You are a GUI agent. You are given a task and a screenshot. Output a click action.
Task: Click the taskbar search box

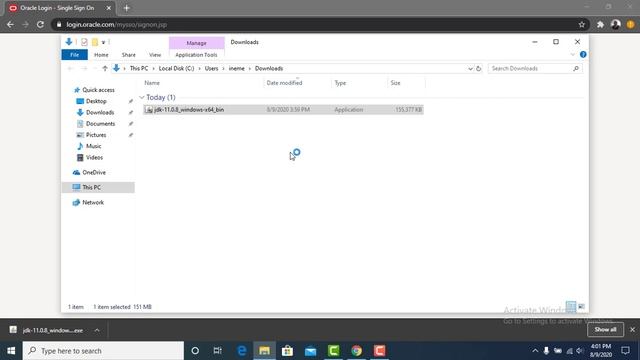(x=103, y=351)
